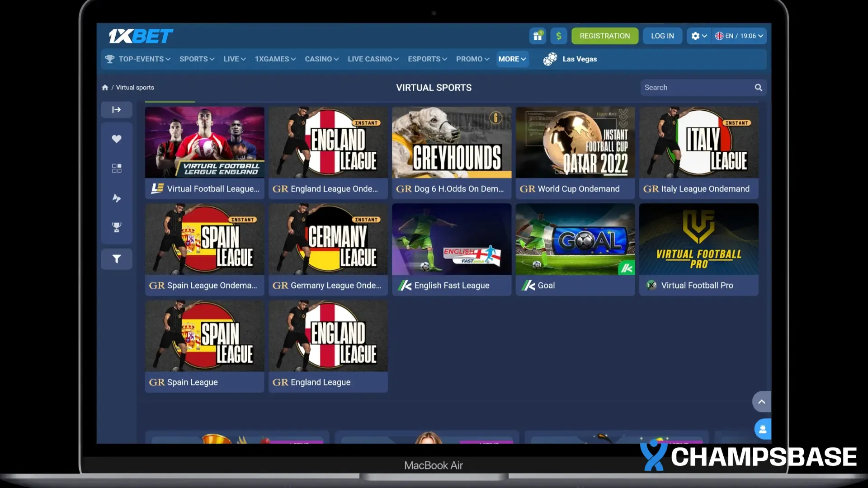Click the K provider logo beside Goal
The width and height of the screenshot is (868, 488).
click(528, 286)
